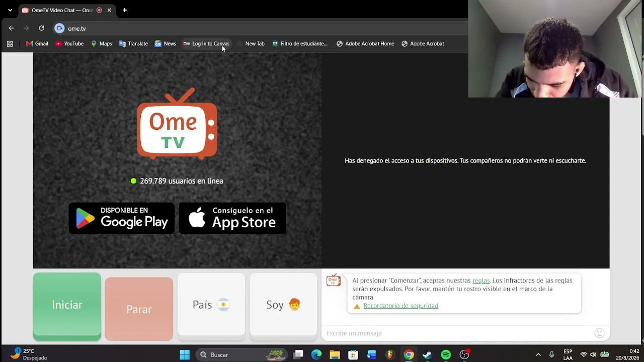Open Task View from the taskbar
Screen dimensions: 644x362
point(298,355)
